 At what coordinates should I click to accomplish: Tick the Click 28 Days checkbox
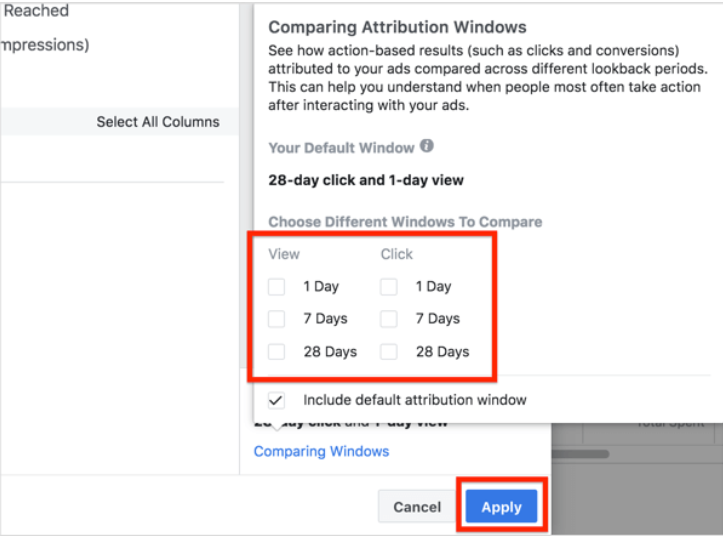pos(389,352)
